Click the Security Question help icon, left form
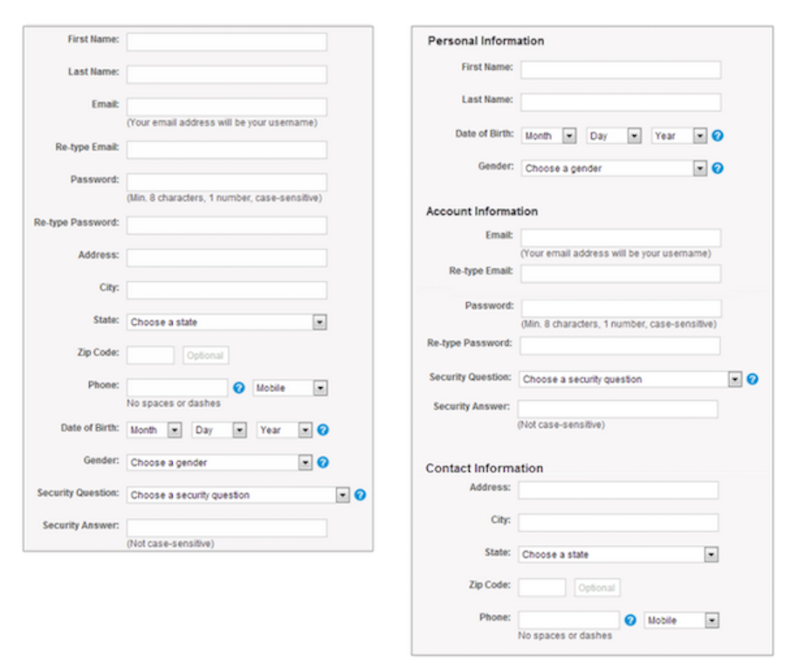Screen dimensions: 812x669 (360, 494)
